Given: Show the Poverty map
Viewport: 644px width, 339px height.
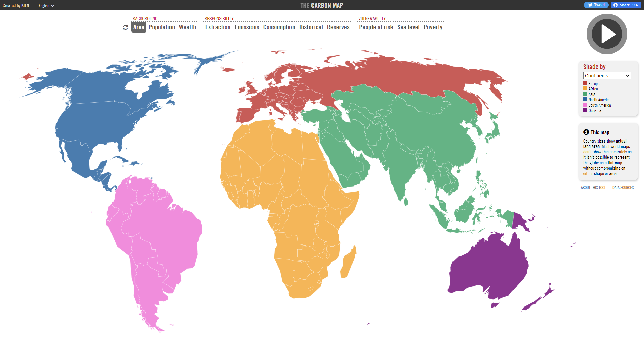Looking at the screenshot, I should (433, 27).
